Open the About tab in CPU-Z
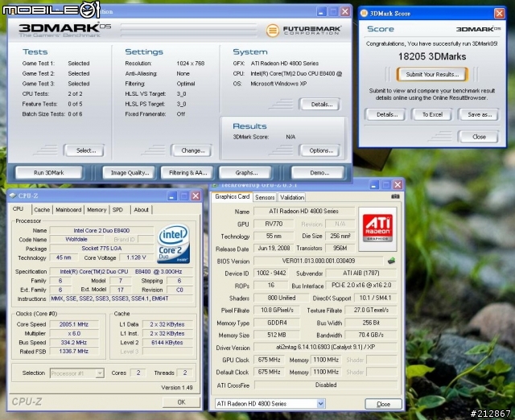Screen dimensions: 515x420 (x=142, y=209)
